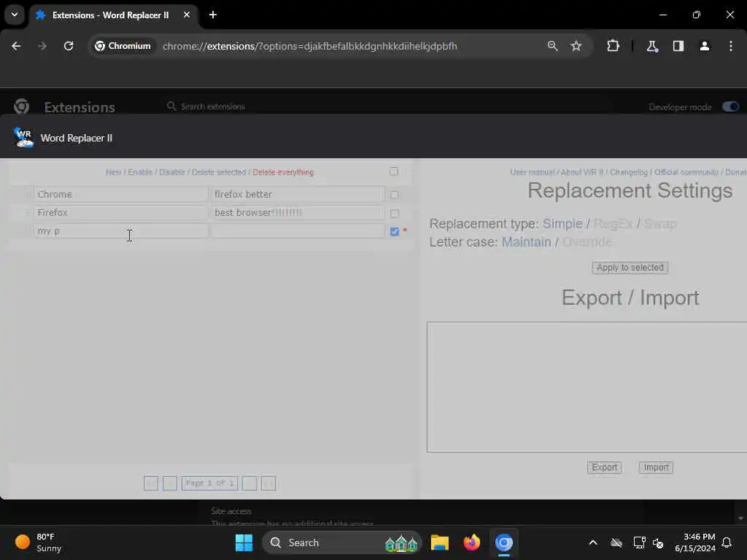Click the 'my p' search word field
This screenshot has height=560, width=747.
point(120,231)
